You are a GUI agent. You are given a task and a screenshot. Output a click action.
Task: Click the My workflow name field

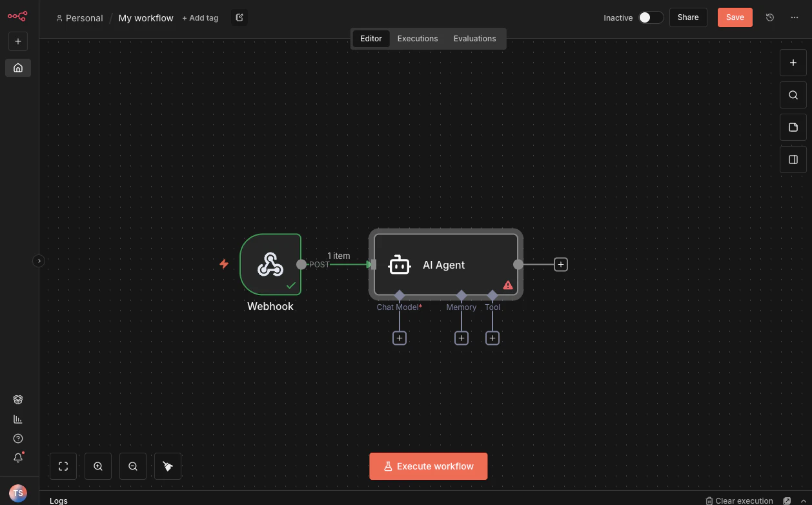(146, 18)
